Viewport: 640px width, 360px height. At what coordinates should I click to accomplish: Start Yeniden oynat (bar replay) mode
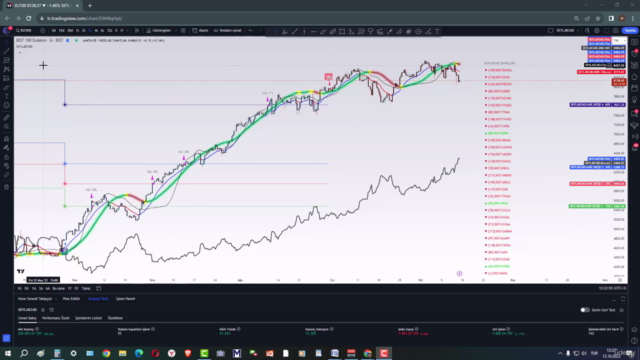(x=228, y=31)
